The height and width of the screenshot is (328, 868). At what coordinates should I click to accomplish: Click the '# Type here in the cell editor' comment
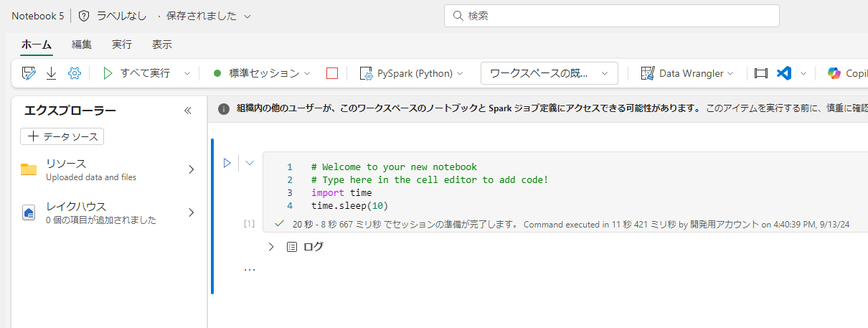coord(429,180)
